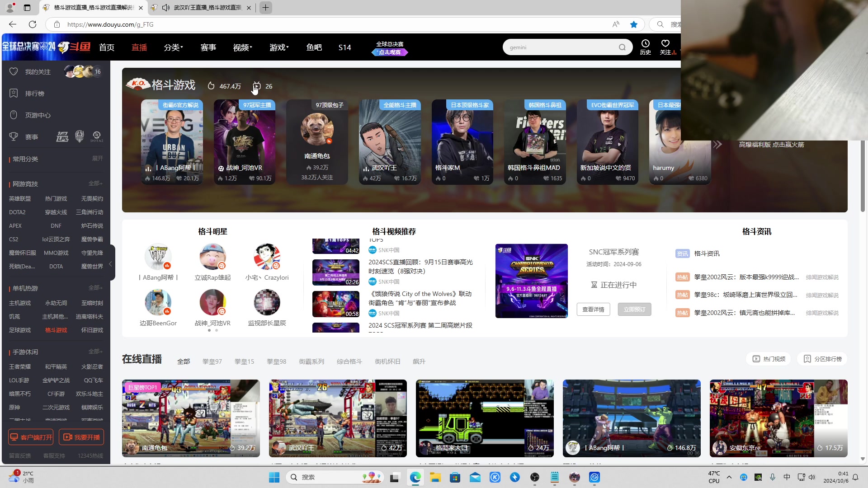The height and width of the screenshot is (488, 868).
Task: Mute the audio-playing 武汉吖王 browser tab
Action: [166, 8]
